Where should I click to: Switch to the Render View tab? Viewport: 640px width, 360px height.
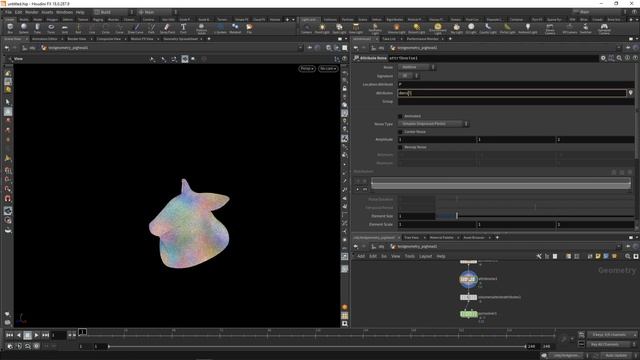tap(77, 39)
